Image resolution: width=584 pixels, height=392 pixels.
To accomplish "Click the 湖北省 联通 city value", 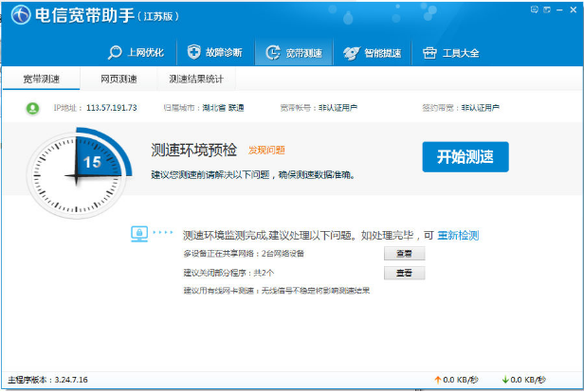I will 223,108.
